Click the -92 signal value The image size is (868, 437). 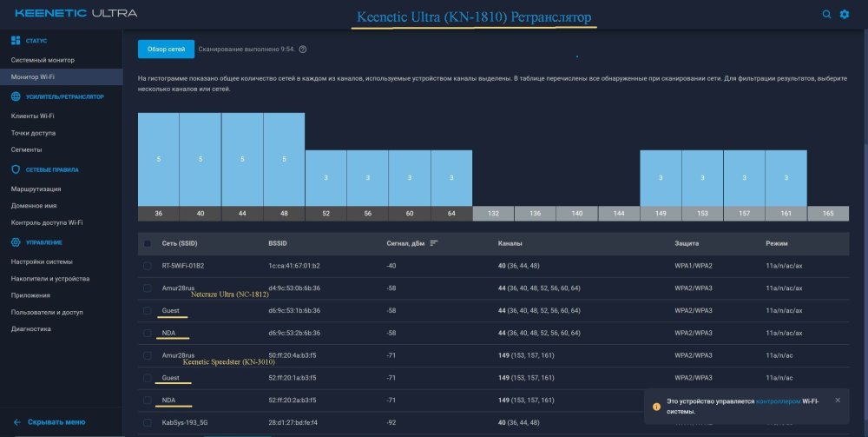(x=391, y=422)
